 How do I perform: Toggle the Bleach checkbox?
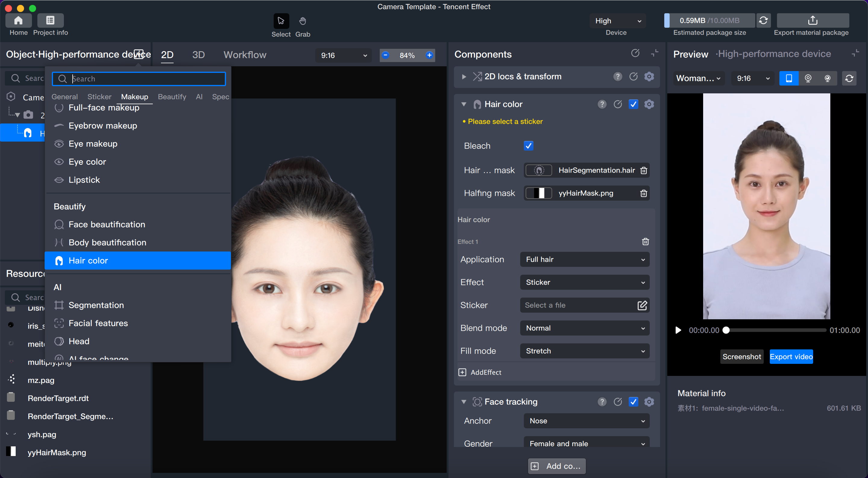(528, 146)
